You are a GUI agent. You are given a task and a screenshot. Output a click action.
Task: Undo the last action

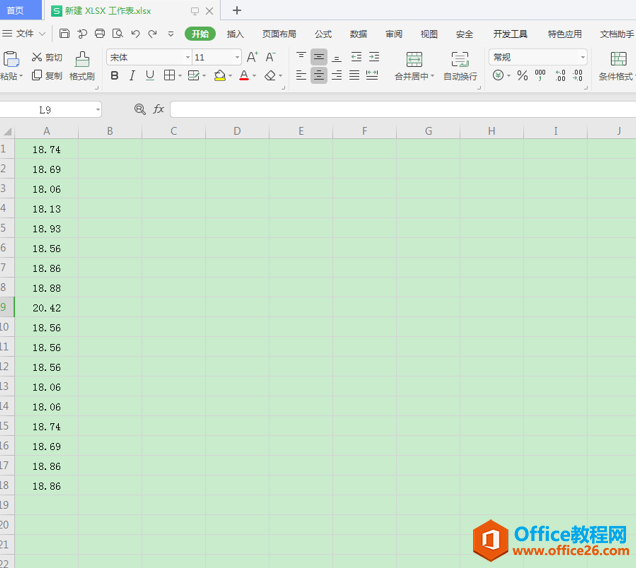(135, 34)
